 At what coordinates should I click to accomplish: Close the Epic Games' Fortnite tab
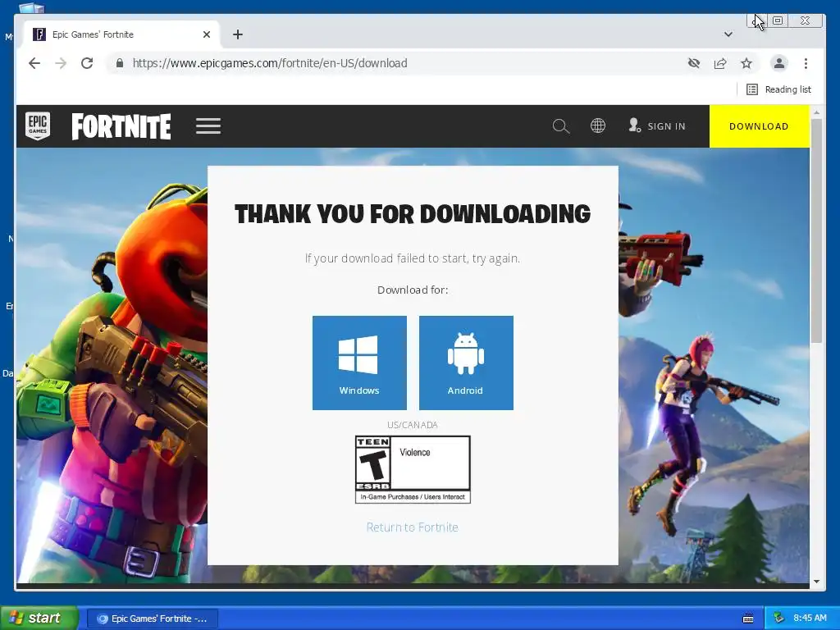click(x=207, y=34)
